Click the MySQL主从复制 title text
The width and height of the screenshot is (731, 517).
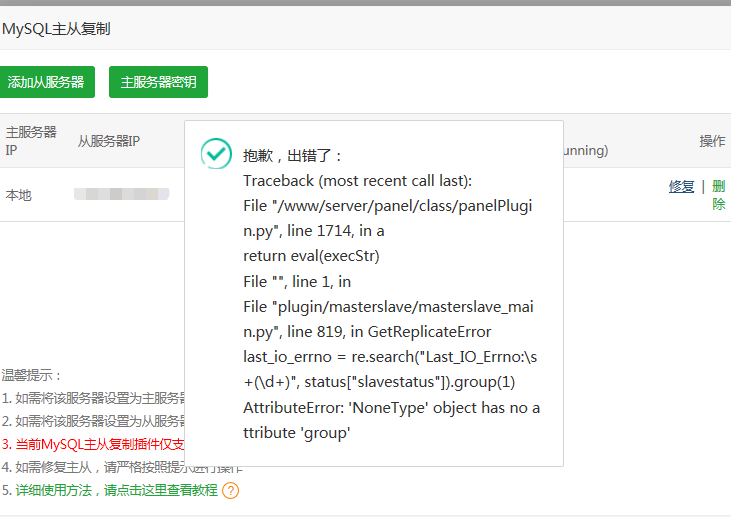(x=56, y=29)
